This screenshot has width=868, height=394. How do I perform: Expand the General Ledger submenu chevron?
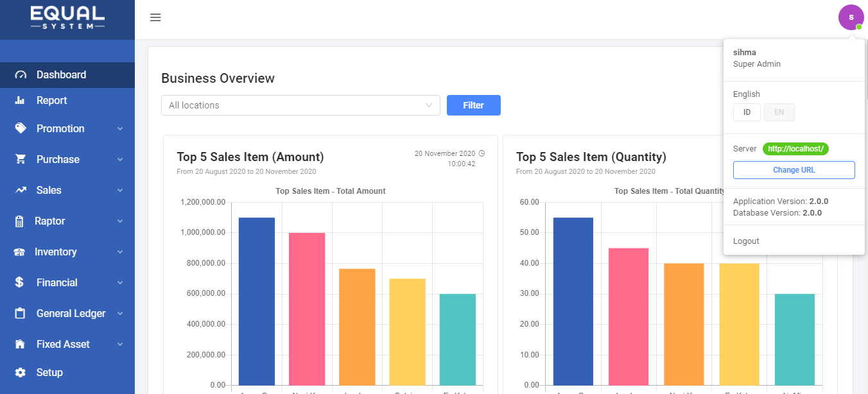click(120, 314)
